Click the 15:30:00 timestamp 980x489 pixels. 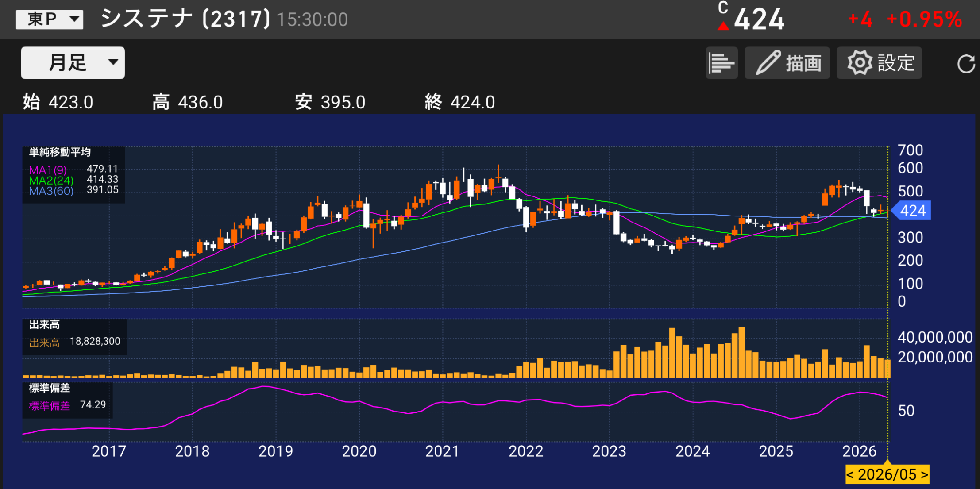313,20
